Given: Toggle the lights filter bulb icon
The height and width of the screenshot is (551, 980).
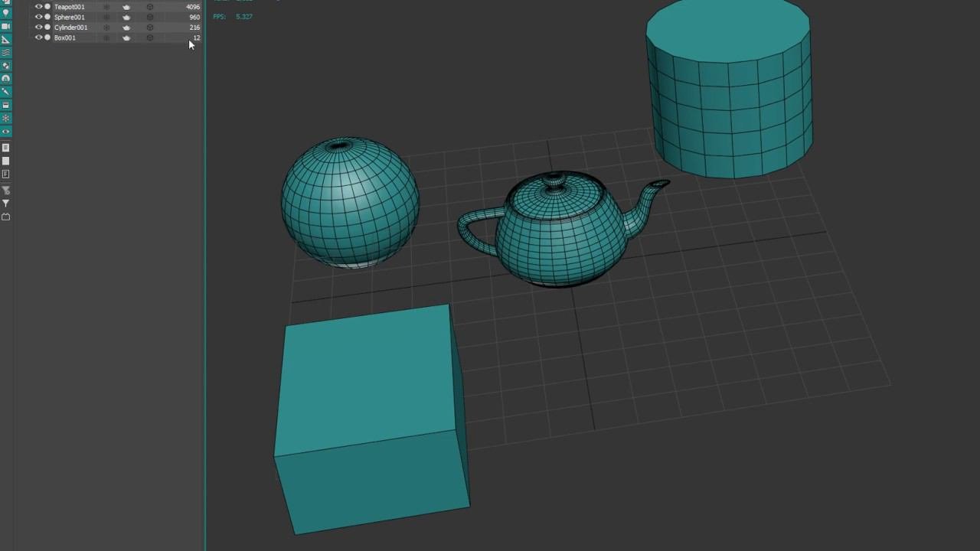Looking at the screenshot, I should coord(6,13).
